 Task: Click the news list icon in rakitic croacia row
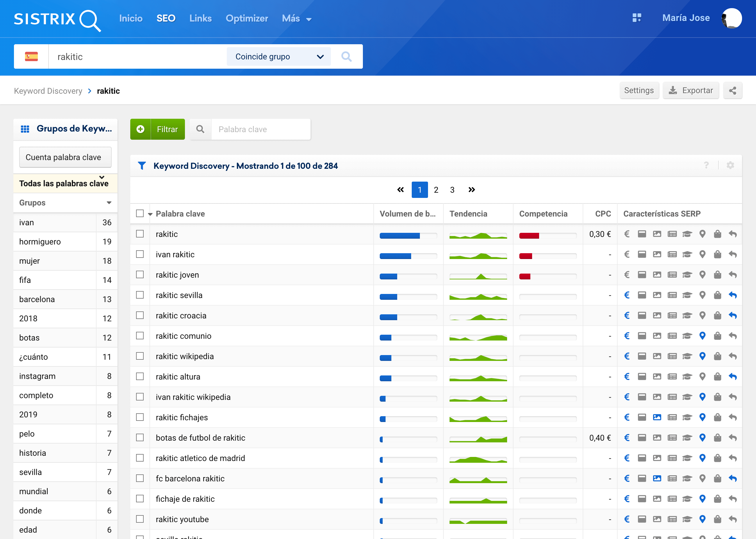[672, 315]
